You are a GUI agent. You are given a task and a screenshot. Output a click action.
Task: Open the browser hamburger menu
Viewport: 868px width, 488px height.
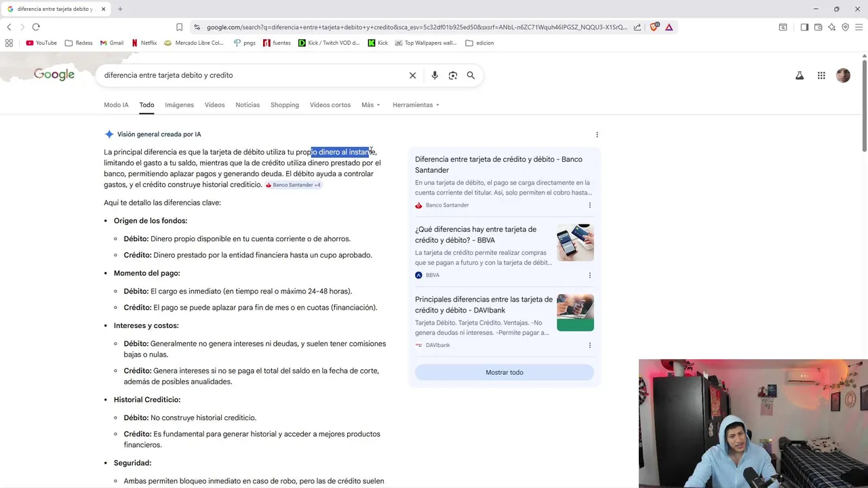(859, 27)
